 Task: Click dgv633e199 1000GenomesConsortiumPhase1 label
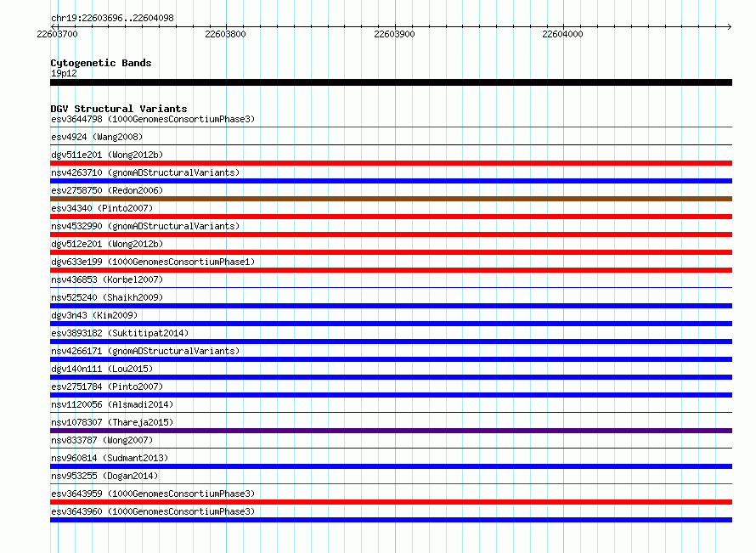(153, 262)
